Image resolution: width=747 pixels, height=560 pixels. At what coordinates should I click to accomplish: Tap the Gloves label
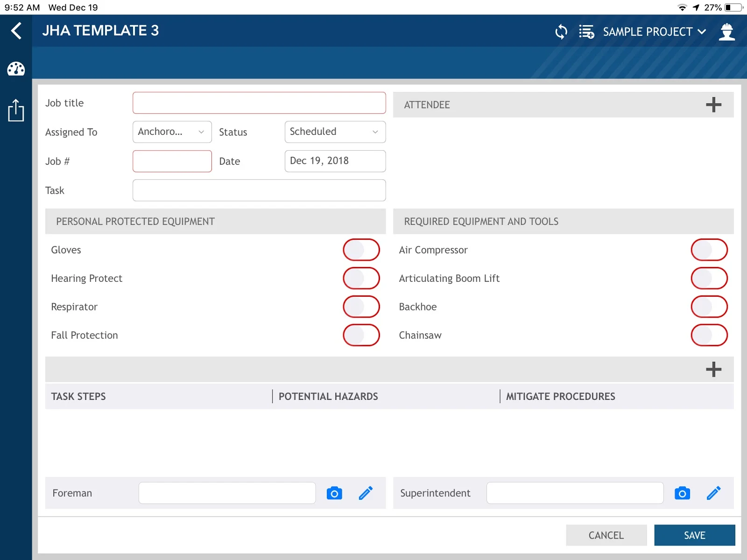pyautogui.click(x=66, y=250)
